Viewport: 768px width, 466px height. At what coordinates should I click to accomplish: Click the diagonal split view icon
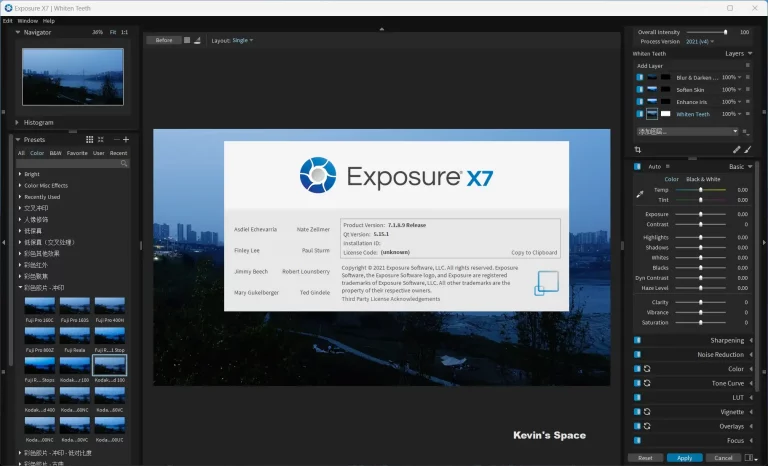coord(197,40)
